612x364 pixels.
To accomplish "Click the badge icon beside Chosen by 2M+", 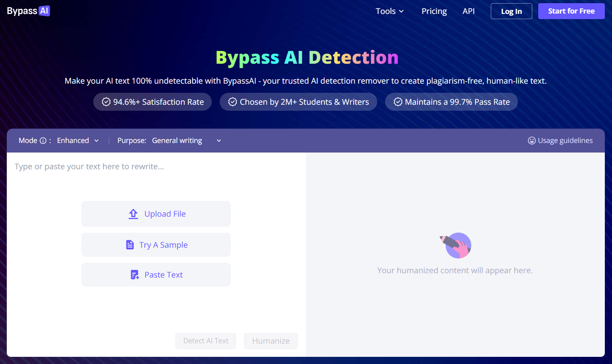I will pos(232,102).
